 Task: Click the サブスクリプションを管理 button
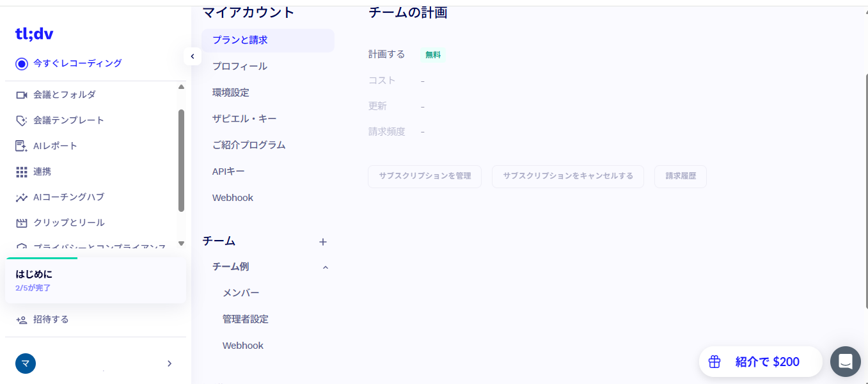(425, 176)
